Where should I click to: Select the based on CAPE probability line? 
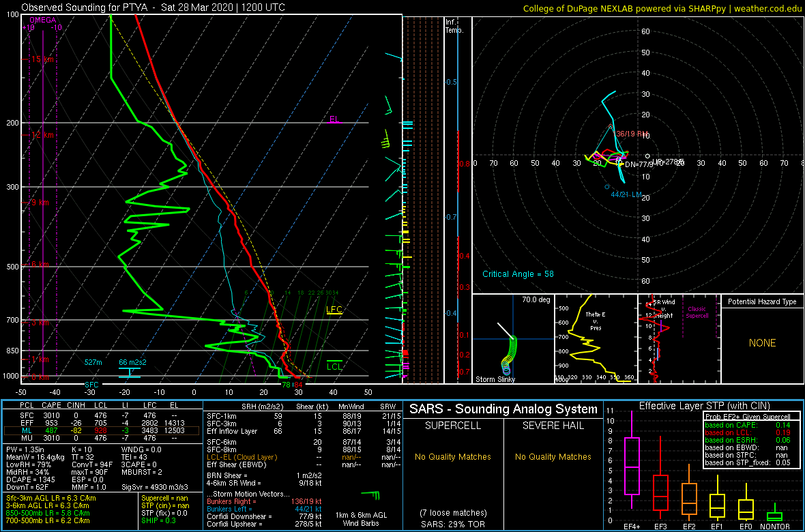point(747,425)
